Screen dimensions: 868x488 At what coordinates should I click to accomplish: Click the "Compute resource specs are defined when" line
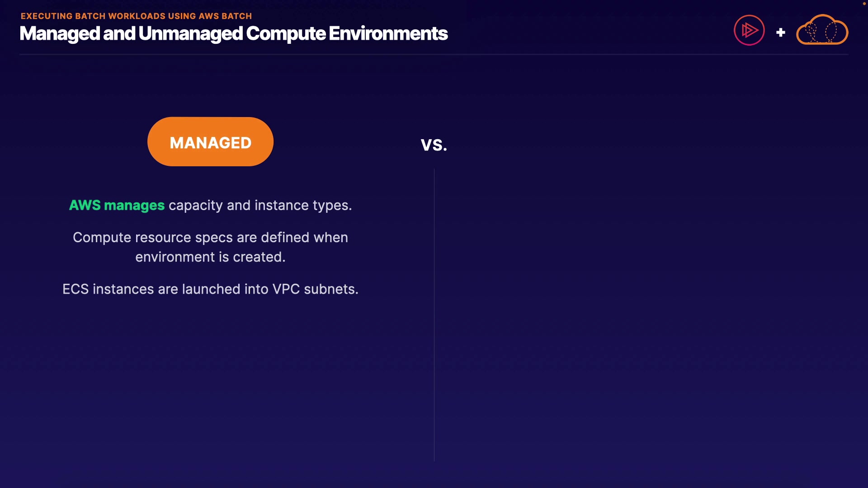click(x=210, y=238)
